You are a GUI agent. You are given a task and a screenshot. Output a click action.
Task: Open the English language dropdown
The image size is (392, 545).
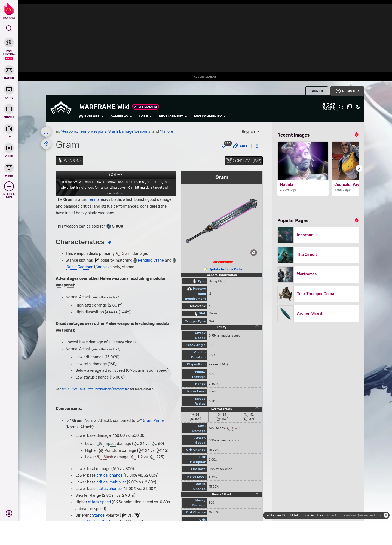(250, 132)
